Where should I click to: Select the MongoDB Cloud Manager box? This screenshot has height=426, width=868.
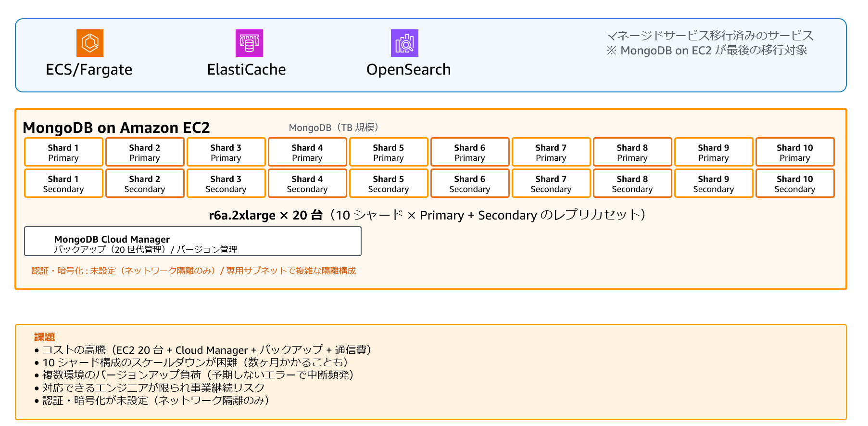pyautogui.click(x=192, y=242)
